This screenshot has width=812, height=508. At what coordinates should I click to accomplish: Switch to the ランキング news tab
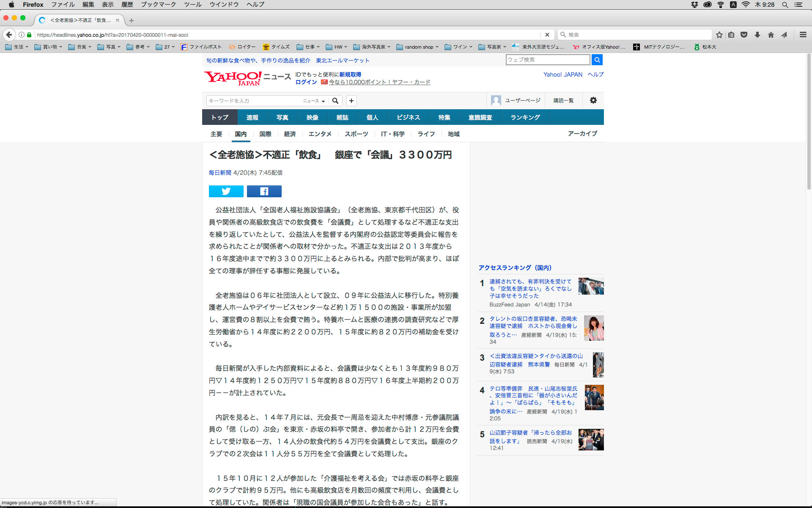pos(525,117)
